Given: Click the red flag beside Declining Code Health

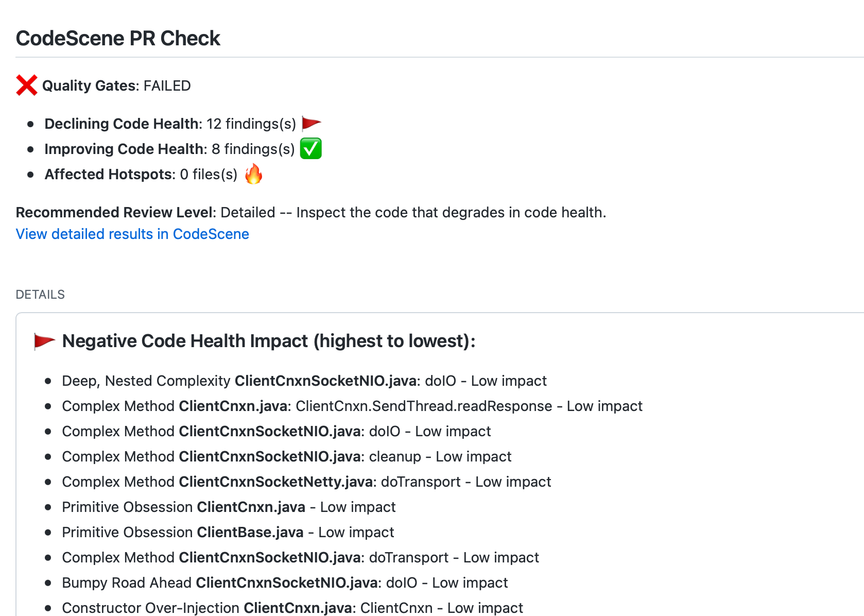Looking at the screenshot, I should click(x=311, y=124).
